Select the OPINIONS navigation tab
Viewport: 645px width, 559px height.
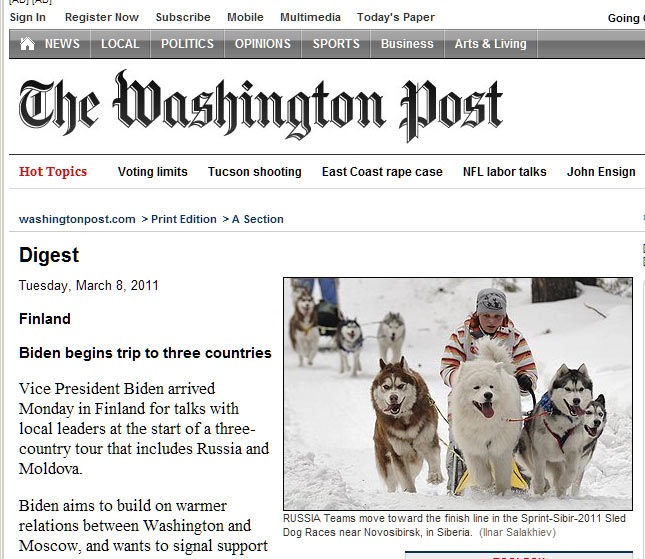tap(262, 44)
